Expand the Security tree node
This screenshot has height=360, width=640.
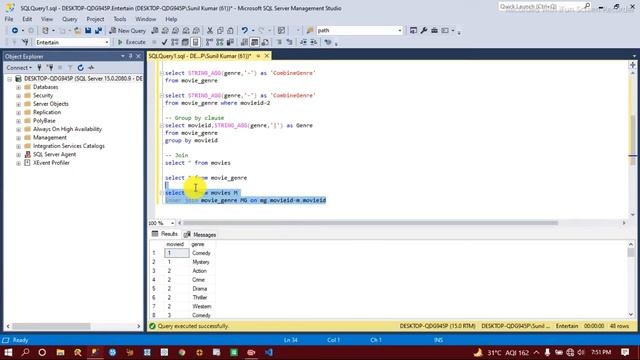pyautogui.click(x=18, y=96)
